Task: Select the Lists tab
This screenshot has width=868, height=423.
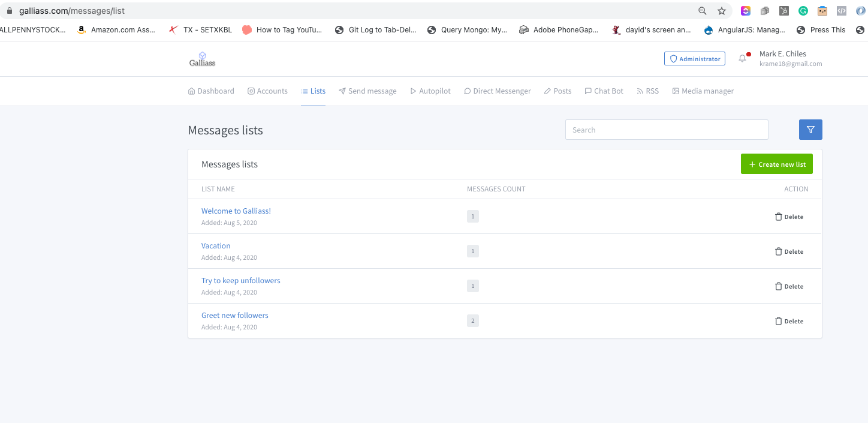Action: tap(314, 91)
